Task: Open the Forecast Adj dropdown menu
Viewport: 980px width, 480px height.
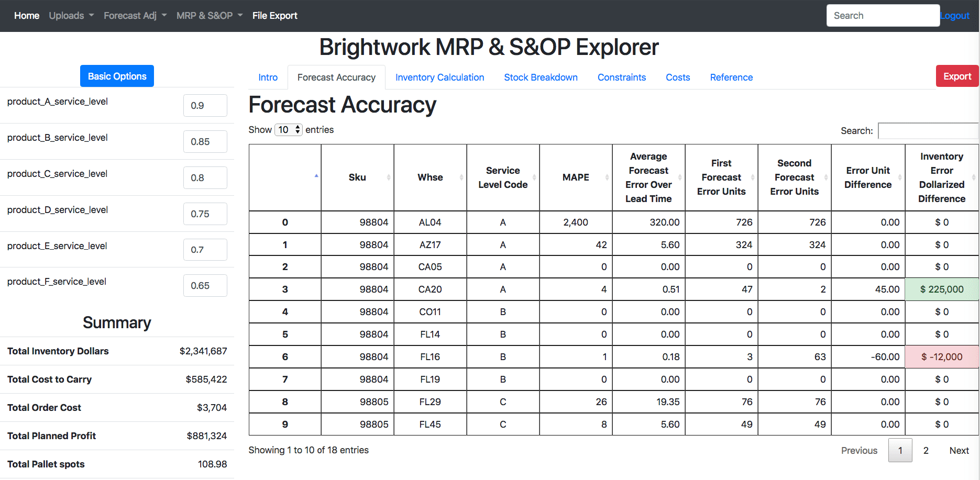Action: click(135, 16)
